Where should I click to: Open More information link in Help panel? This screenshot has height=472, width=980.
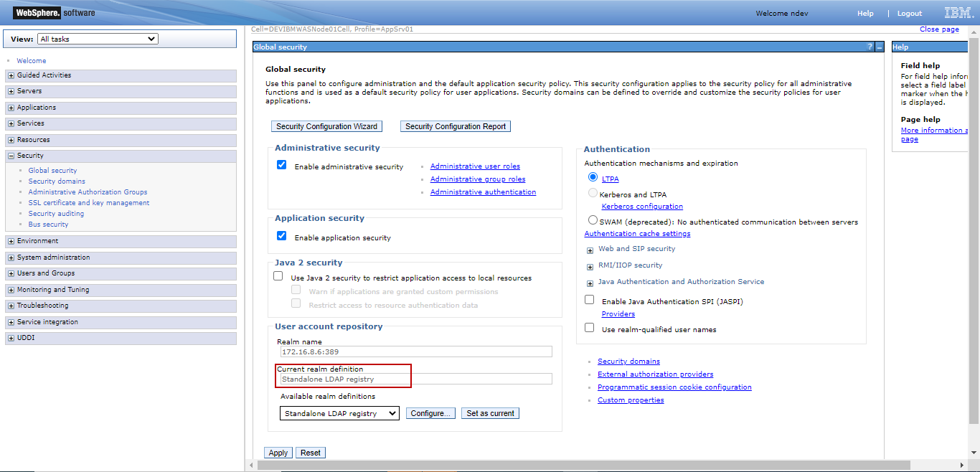934,135
